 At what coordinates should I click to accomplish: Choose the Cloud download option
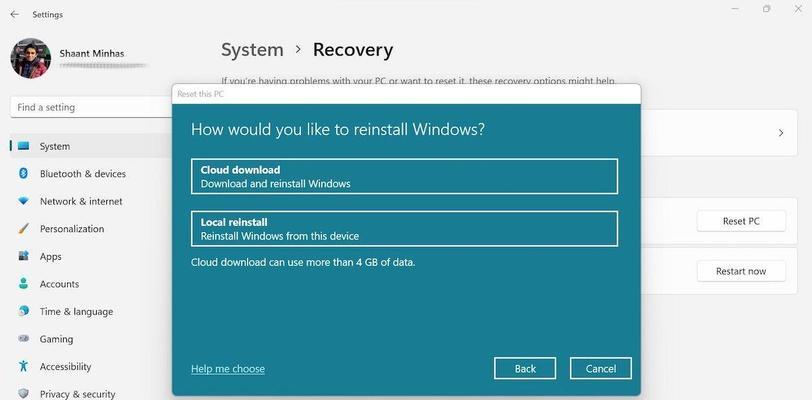tap(404, 176)
